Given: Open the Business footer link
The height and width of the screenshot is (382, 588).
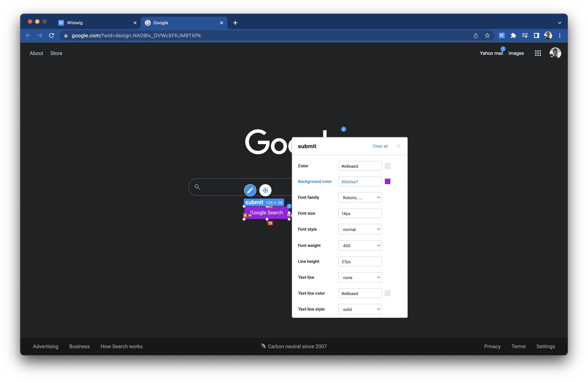Looking at the screenshot, I should [x=79, y=346].
